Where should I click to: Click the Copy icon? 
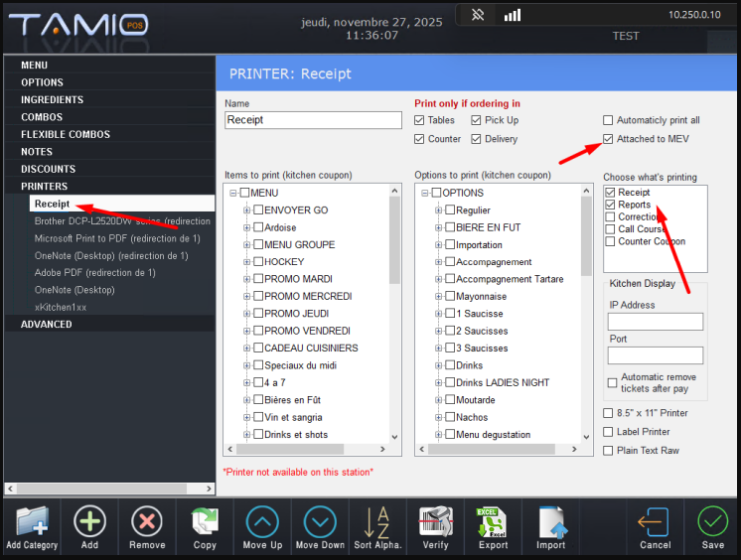coord(205,521)
